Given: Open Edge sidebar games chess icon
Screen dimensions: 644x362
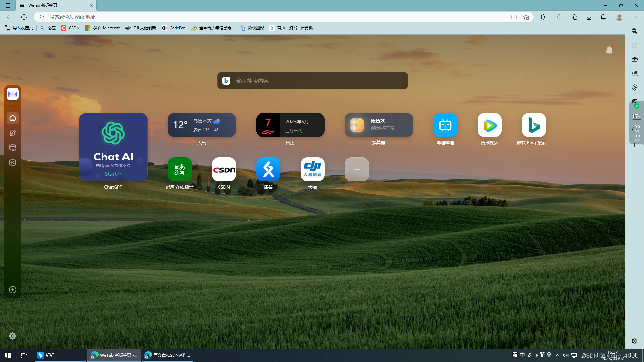Looking at the screenshot, I should pos(635,73).
